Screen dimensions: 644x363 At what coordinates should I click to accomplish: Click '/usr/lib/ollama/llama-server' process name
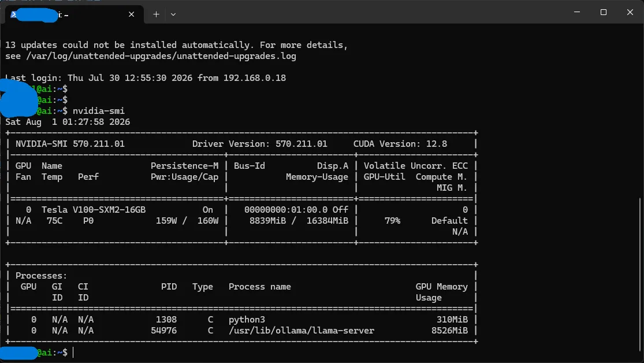tap(301, 331)
